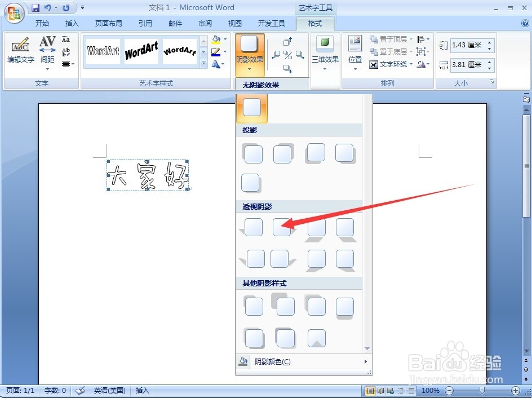Viewport: 532px width, 398px height.
Task: Open the change WordArt shape icon
Action: pyautogui.click(x=216, y=64)
